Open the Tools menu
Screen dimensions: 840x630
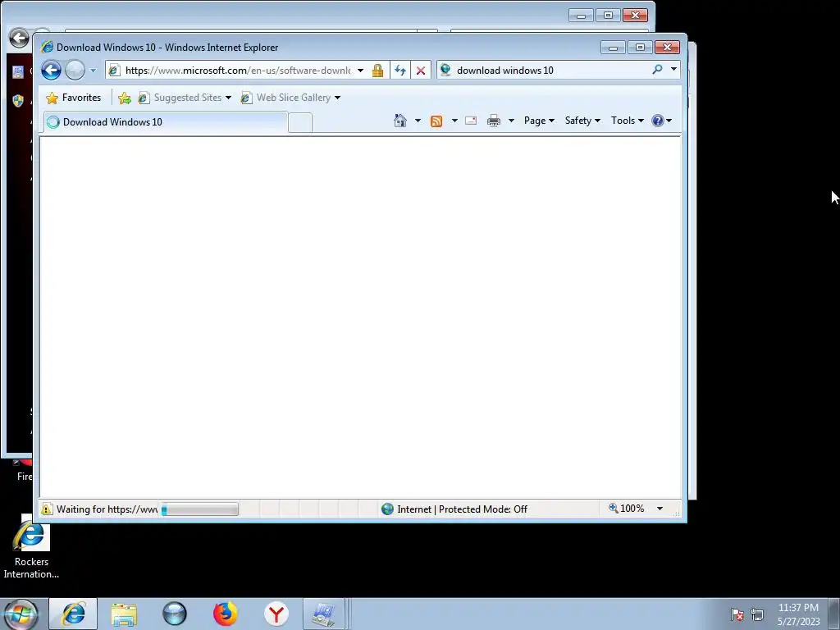tap(628, 121)
